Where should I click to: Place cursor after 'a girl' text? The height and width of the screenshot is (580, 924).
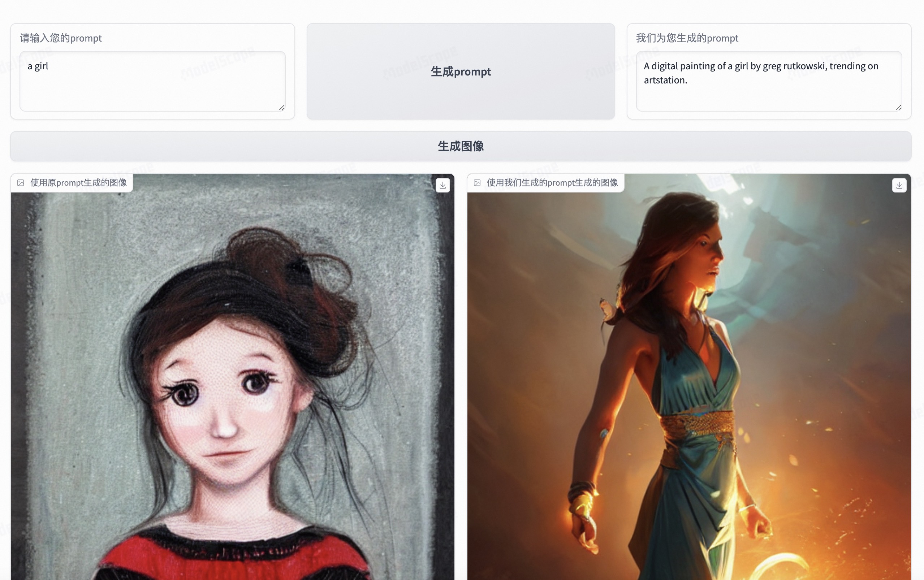(x=49, y=66)
